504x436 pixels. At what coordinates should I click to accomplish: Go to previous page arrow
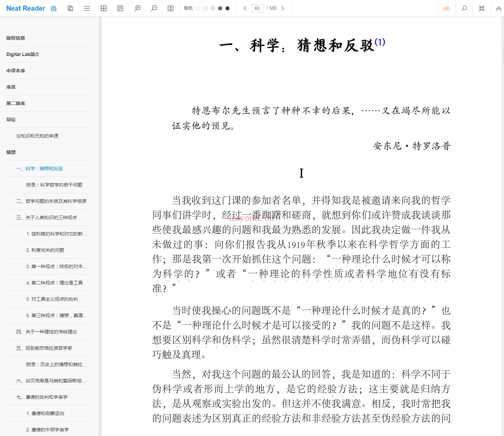tap(245, 8)
